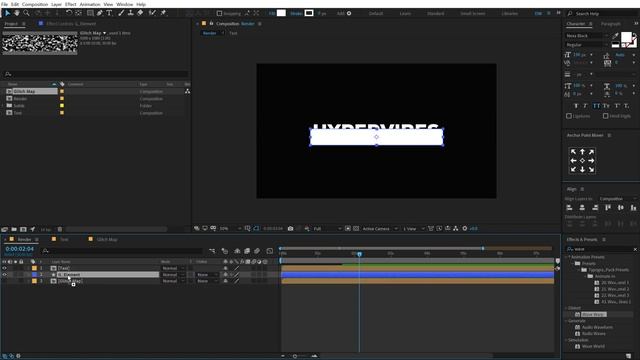
Task: Open timeline composition mini-flowchart
Action: tap(212, 251)
